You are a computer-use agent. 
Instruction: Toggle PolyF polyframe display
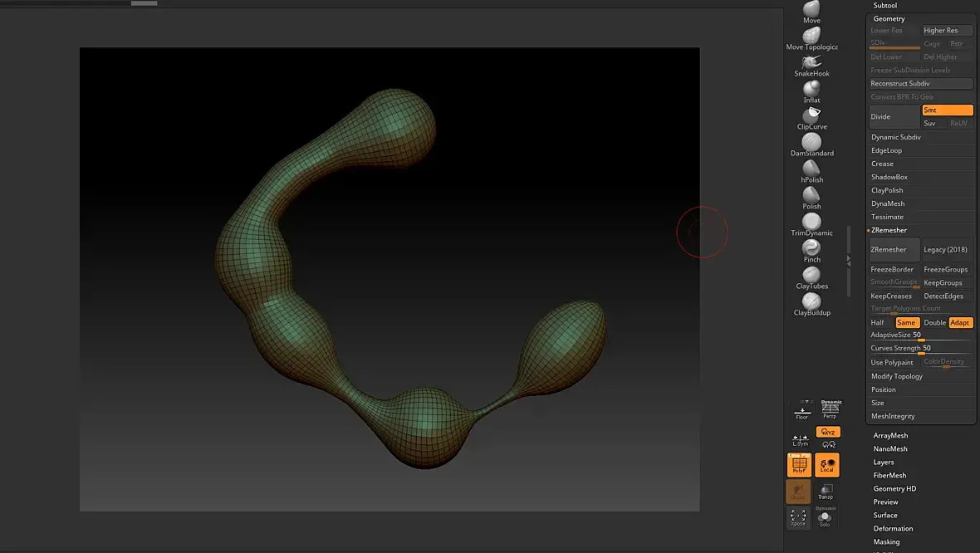click(799, 465)
